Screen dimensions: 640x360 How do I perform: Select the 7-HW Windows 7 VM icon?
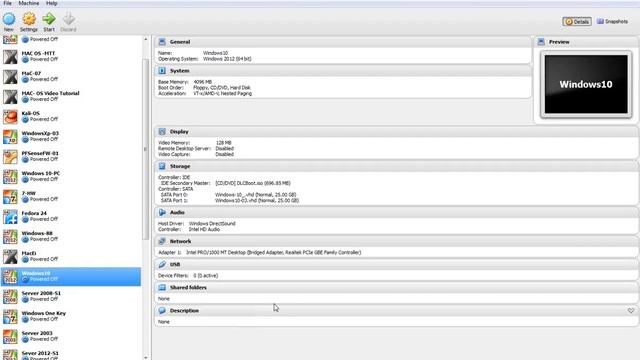pyautogui.click(x=10, y=197)
